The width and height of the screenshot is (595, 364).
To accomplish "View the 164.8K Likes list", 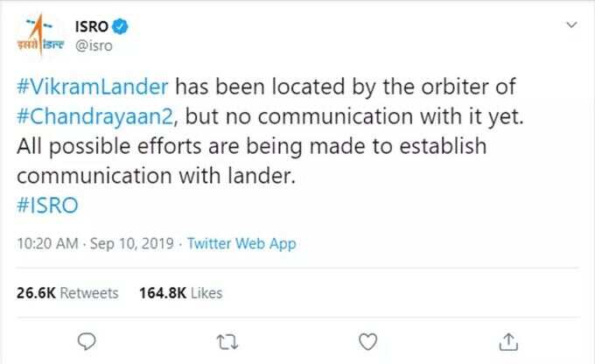I will [181, 293].
